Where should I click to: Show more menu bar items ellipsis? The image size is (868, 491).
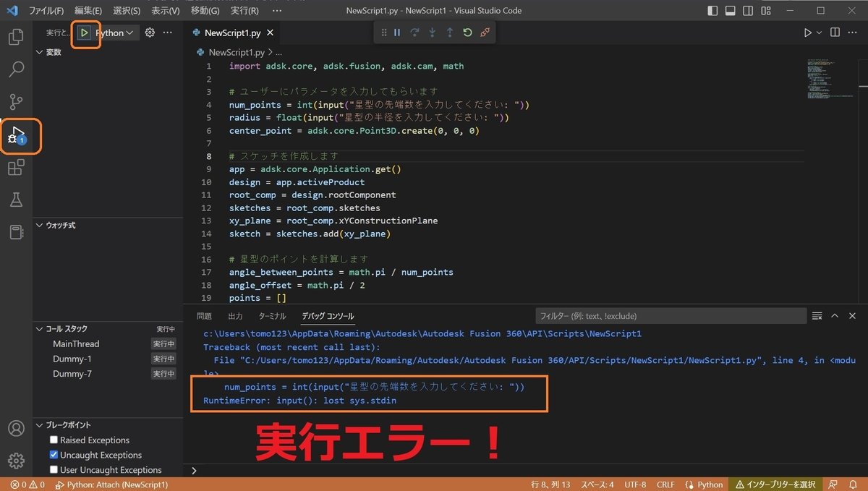[x=278, y=11]
